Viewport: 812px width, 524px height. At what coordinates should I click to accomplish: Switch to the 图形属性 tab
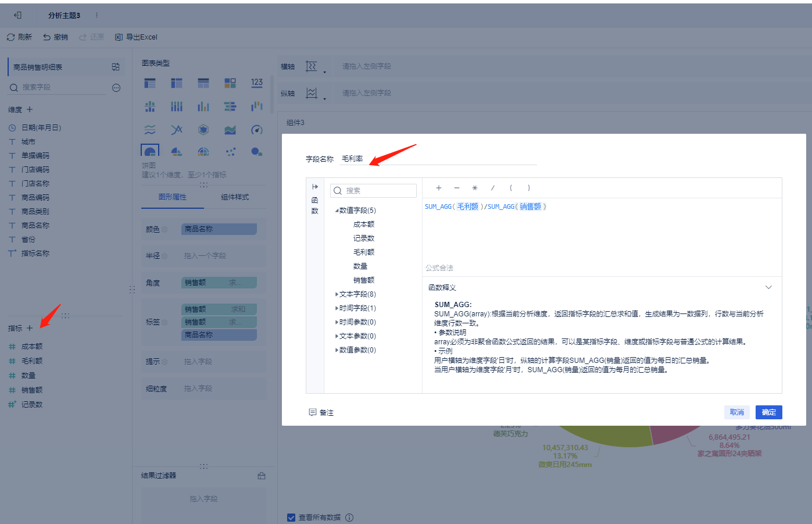173,197
